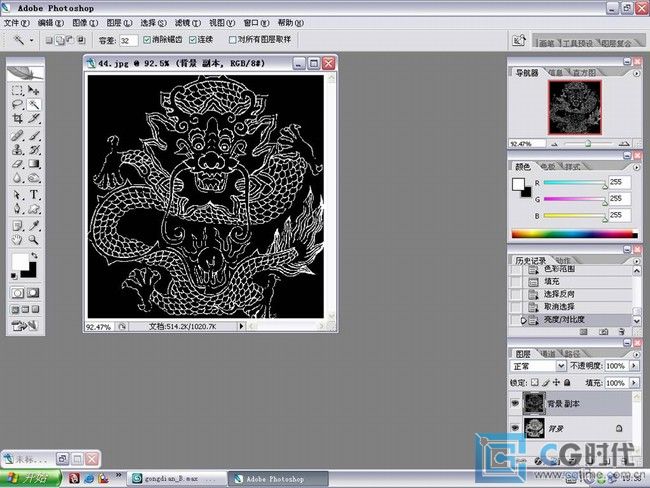This screenshot has height=488, width=650.
Task: Toggle the contiguous (连续) checkbox
Action: coord(192,40)
